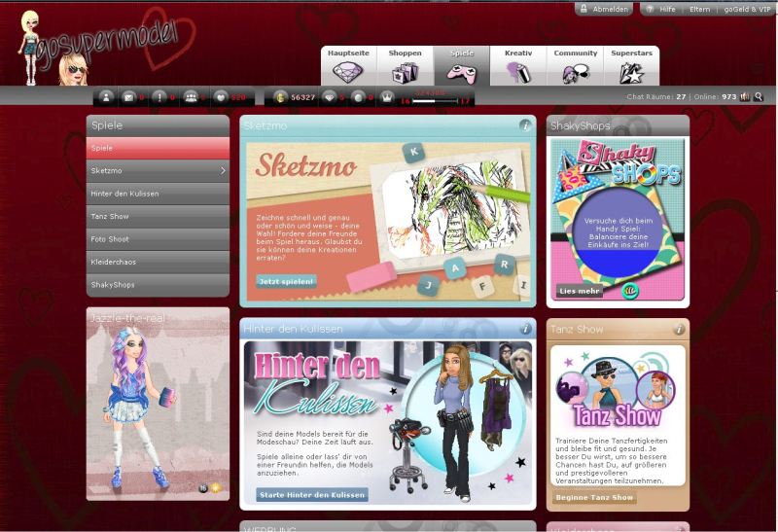Select ShakyShops in sidebar
The width and height of the screenshot is (778, 532).
(158, 285)
